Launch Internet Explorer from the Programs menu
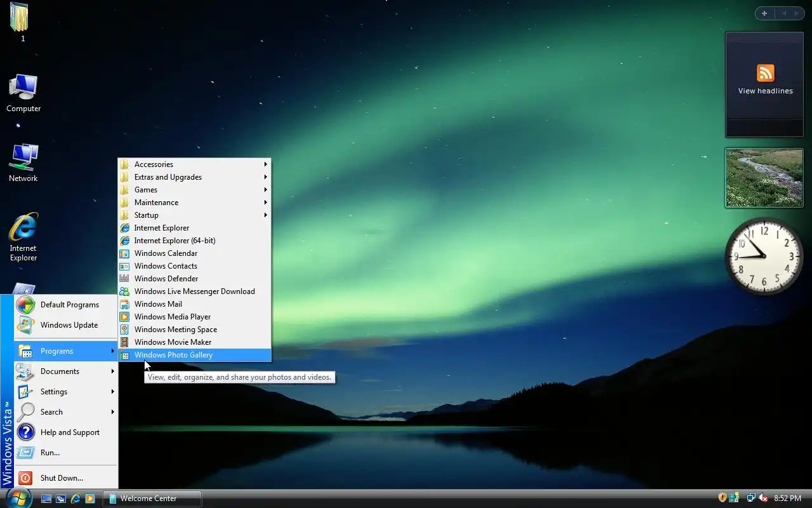Screen dimensions: 812x508 point(194,228)
